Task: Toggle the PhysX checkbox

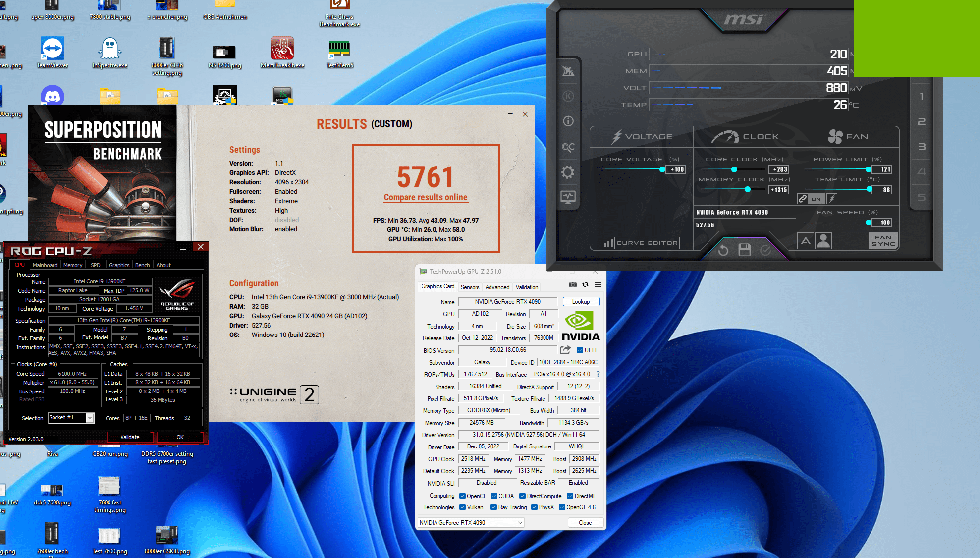Action: point(534,507)
